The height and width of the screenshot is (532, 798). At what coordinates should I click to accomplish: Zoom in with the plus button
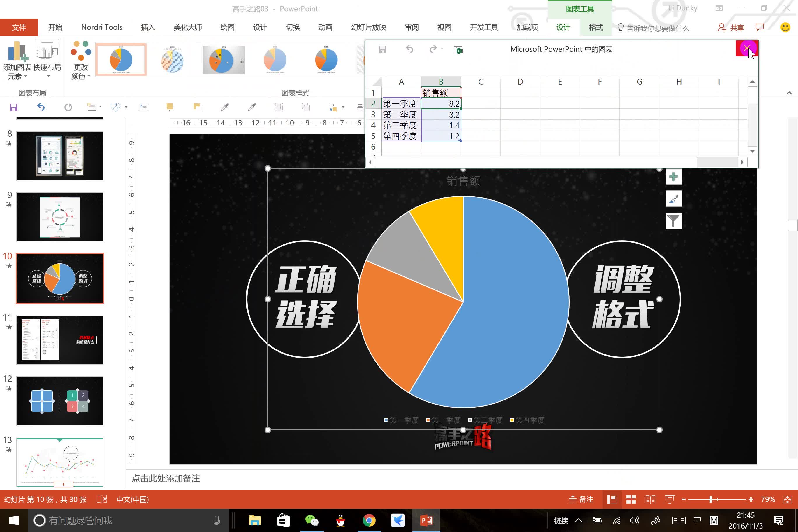tap(751, 499)
